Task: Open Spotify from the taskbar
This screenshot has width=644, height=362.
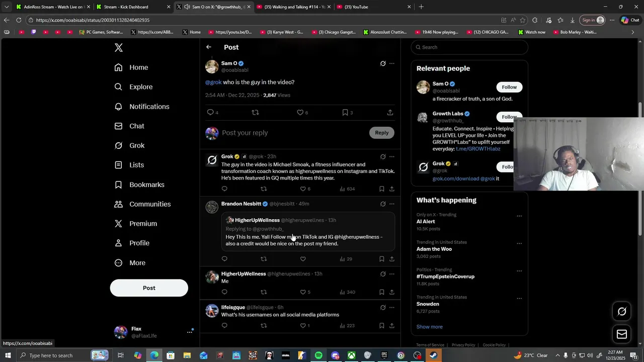Action: click(x=318, y=355)
